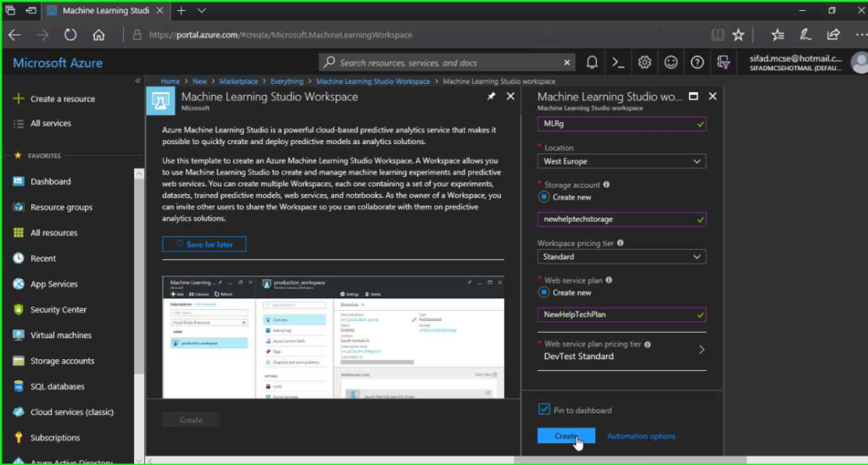Go to Home breadcrumb
Screen dimensions: 868x465
[x=170, y=81]
